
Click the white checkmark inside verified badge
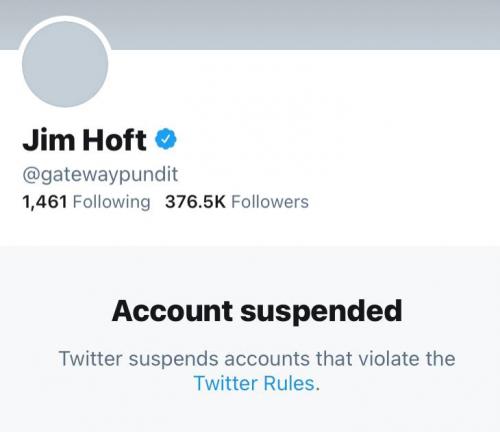[x=166, y=139]
